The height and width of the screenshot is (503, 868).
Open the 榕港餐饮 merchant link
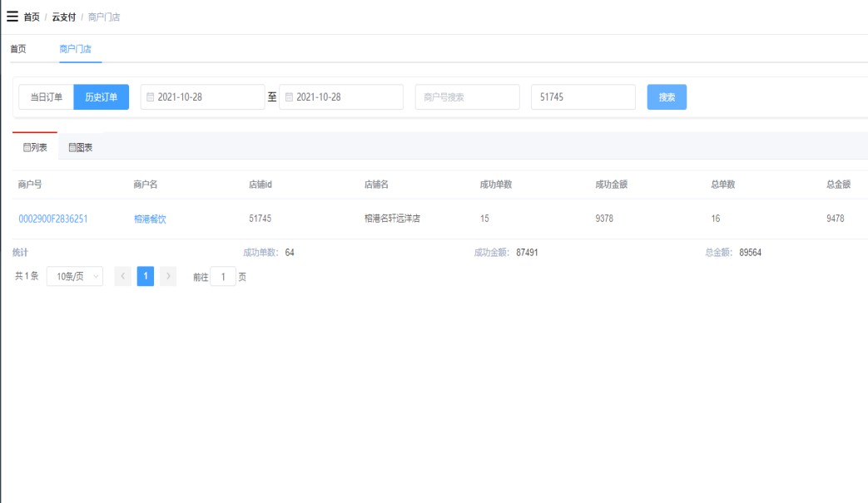[150, 219]
